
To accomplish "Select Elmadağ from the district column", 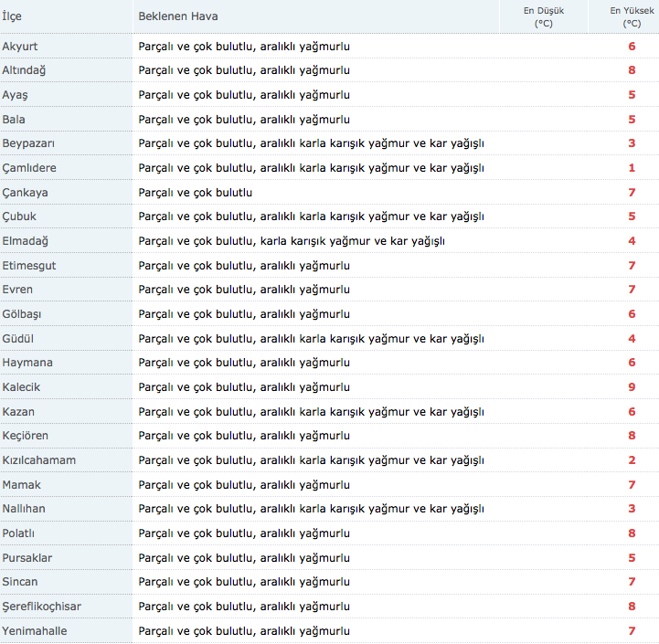I will click(25, 241).
